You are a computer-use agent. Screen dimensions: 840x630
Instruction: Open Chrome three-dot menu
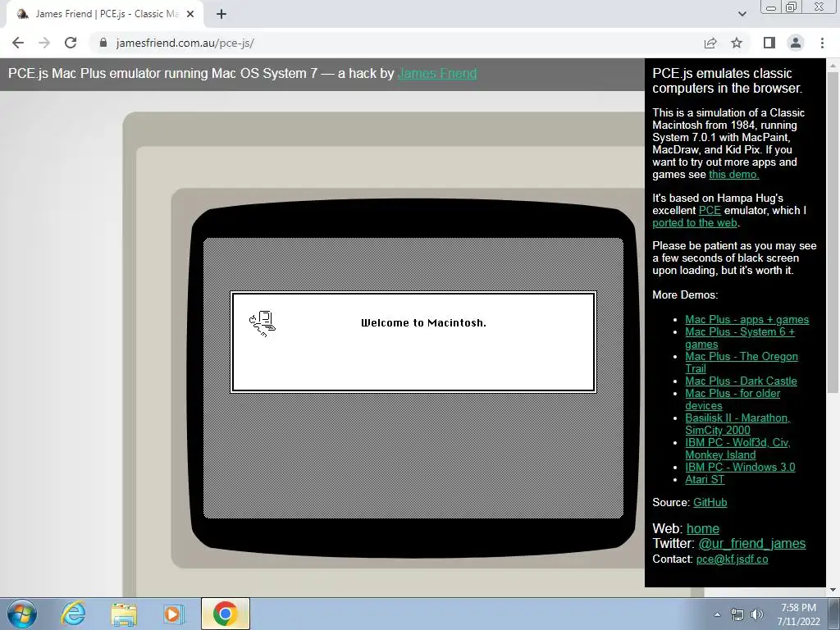coord(822,43)
